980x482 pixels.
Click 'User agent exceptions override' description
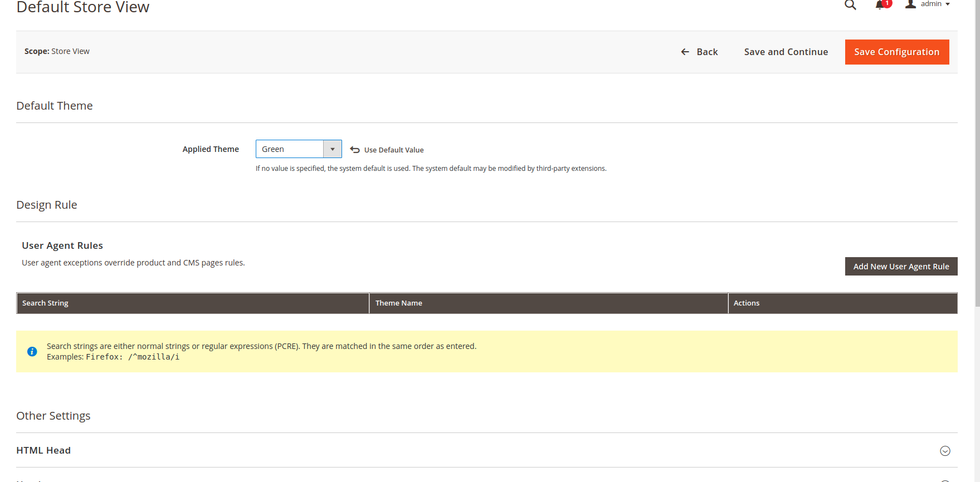pos(133,263)
